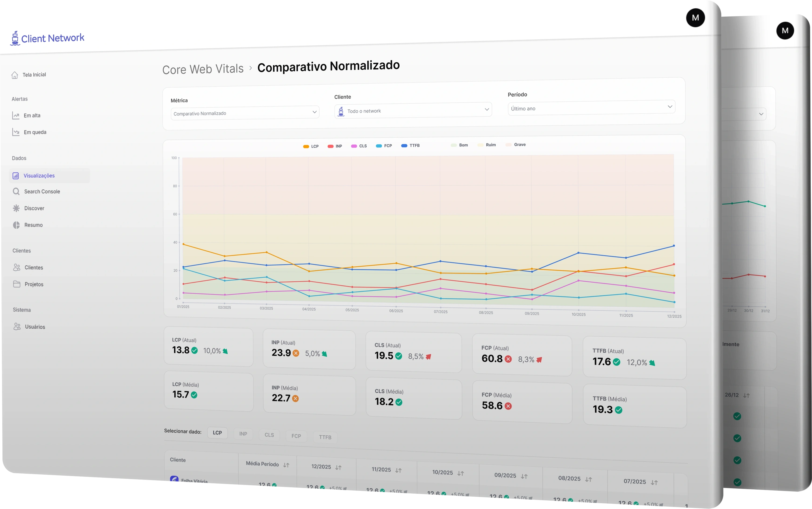Select the Search Console magnifier icon
The width and height of the screenshot is (812, 509).
pos(16,192)
